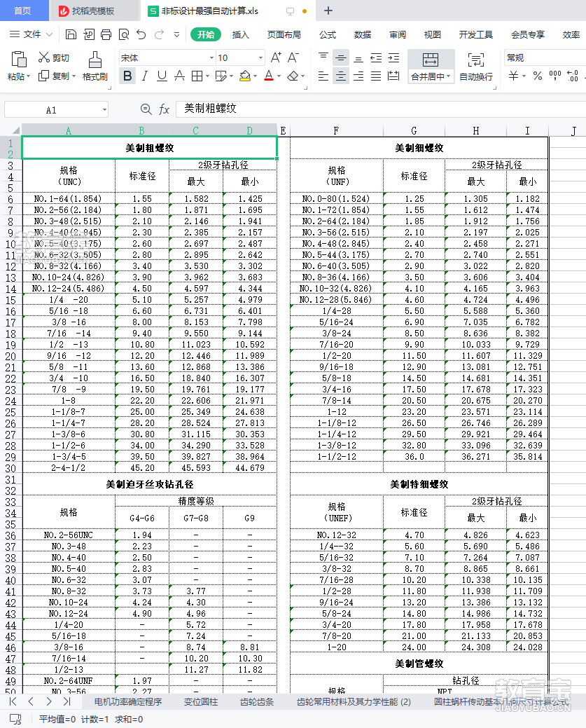The image size is (586, 728).
Task: Click the font color red A swatch
Action: tap(269, 76)
